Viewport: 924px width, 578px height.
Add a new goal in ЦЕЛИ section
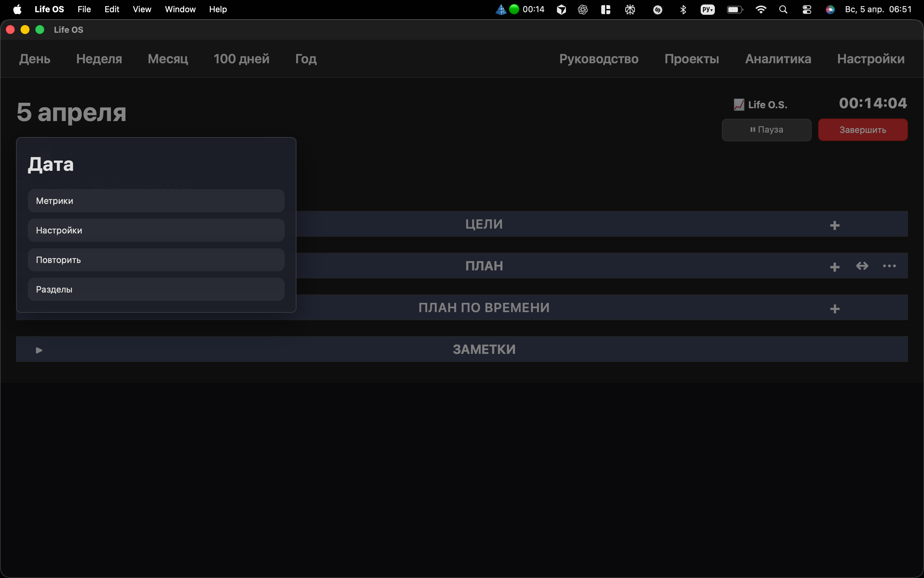[x=835, y=225]
